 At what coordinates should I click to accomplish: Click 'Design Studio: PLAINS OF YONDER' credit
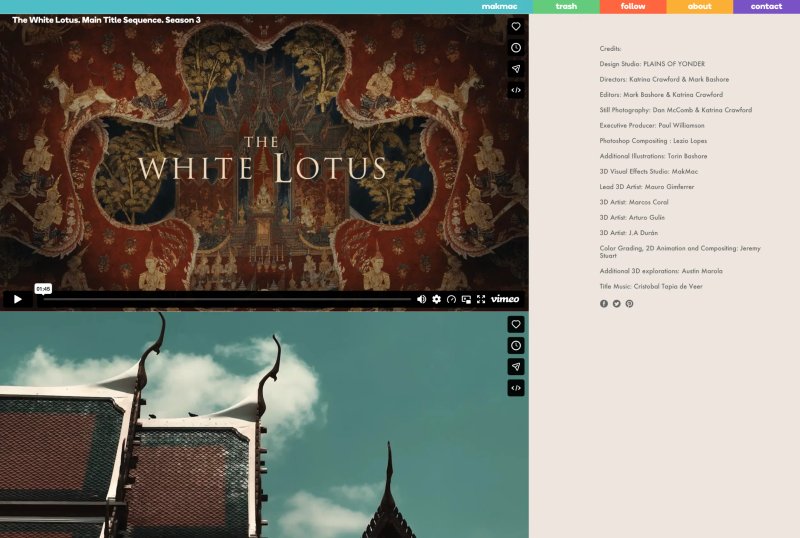(652, 64)
